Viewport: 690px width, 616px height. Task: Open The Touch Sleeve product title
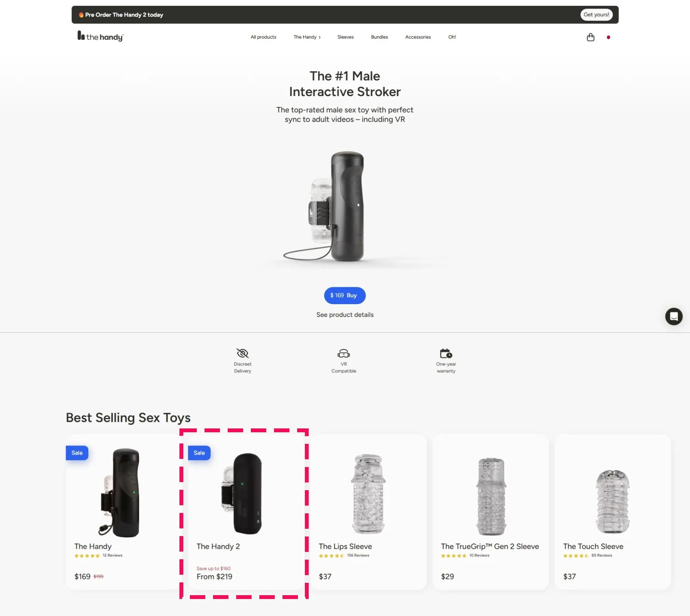click(x=593, y=546)
